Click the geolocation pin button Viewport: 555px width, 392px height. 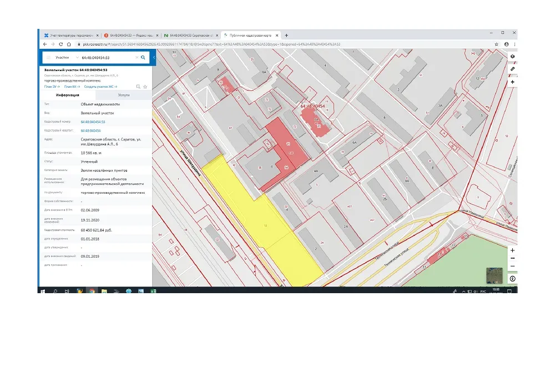click(512, 279)
